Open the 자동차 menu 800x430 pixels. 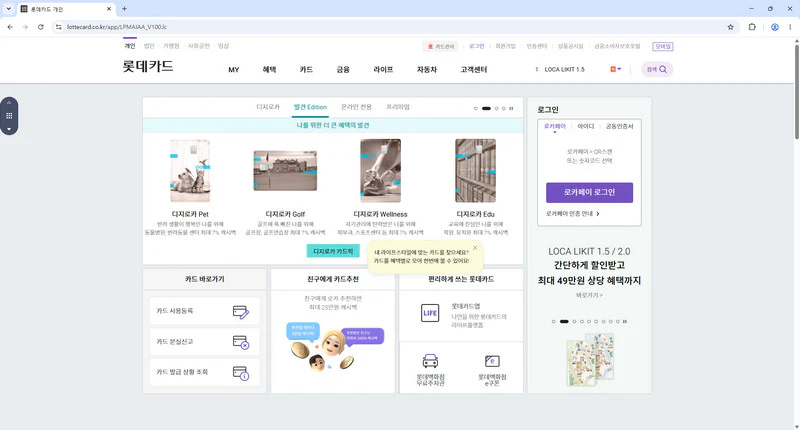[x=427, y=69]
